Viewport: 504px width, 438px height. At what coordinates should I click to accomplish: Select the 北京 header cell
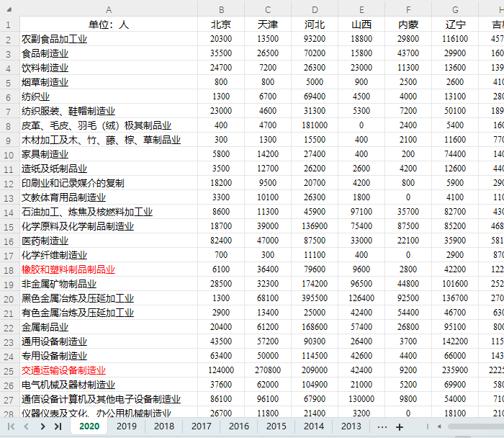point(221,24)
